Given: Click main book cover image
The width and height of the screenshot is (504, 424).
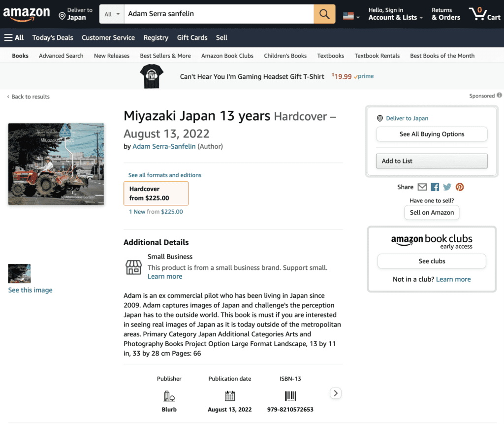Looking at the screenshot, I should click(x=56, y=164).
